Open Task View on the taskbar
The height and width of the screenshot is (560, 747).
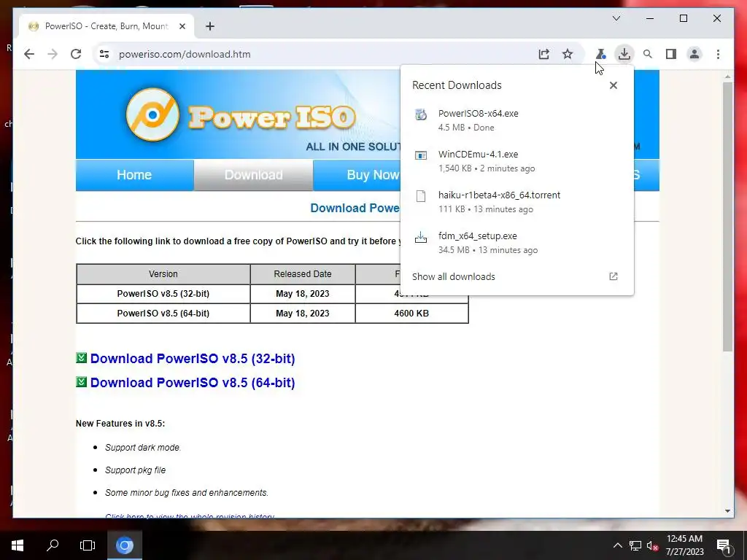pos(88,545)
